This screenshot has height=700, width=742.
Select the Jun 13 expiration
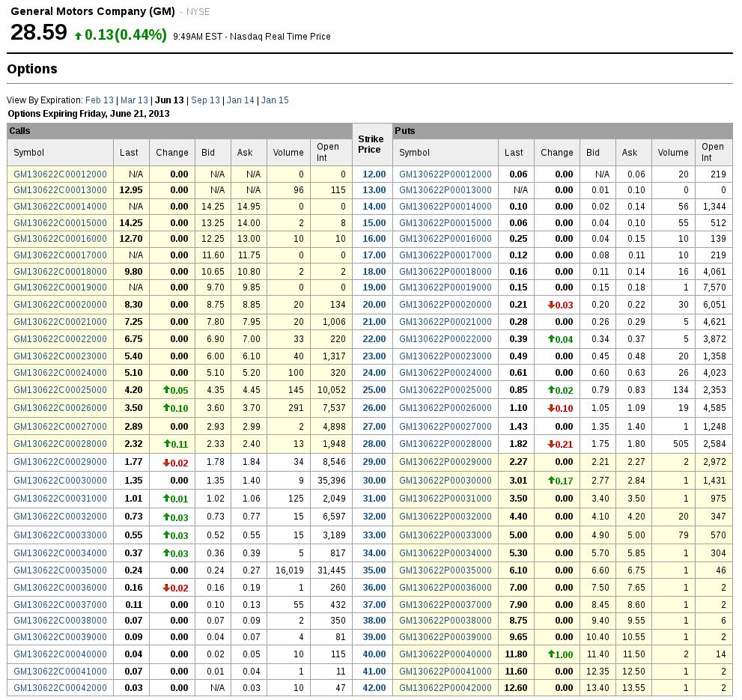click(169, 100)
